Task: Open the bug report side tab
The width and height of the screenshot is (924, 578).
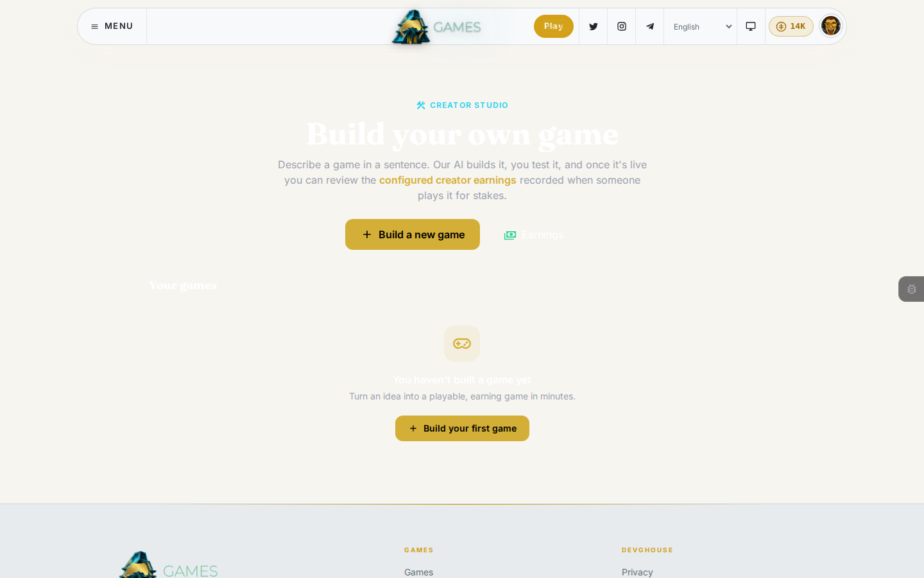Action: coord(911,289)
